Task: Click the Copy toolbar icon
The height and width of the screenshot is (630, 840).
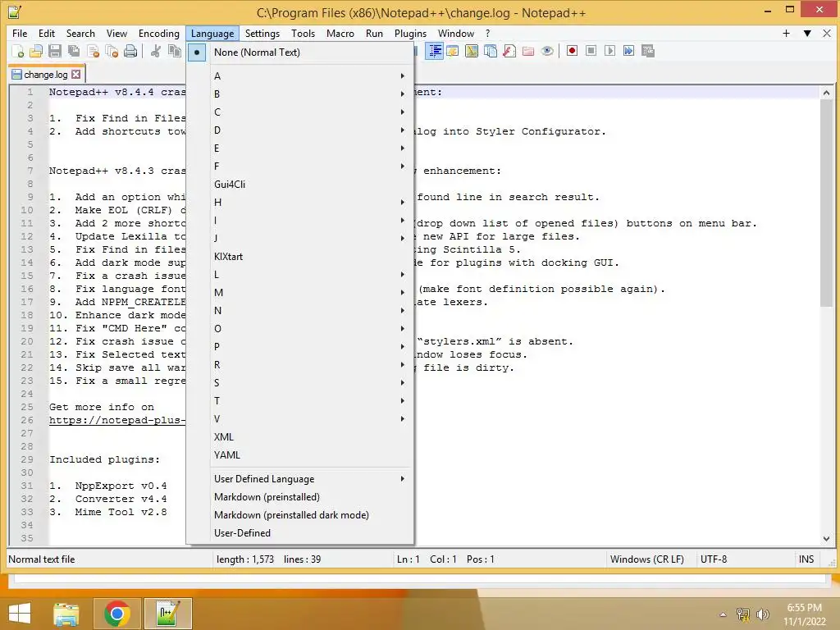Action: click(174, 51)
